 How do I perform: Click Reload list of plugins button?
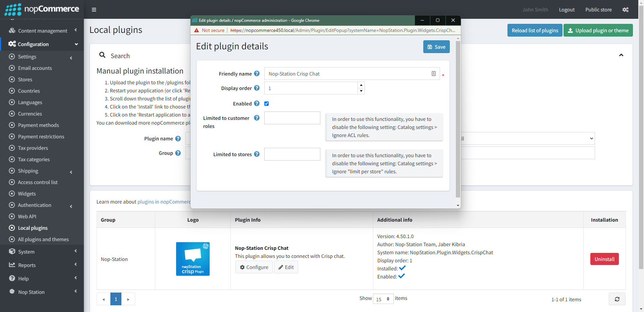(x=535, y=30)
